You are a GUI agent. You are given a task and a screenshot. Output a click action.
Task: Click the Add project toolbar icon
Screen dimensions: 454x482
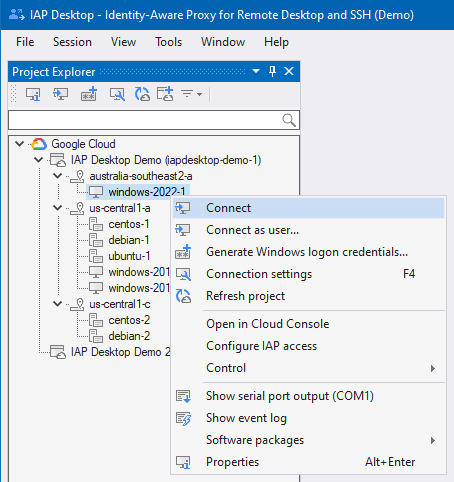[x=165, y=94]
